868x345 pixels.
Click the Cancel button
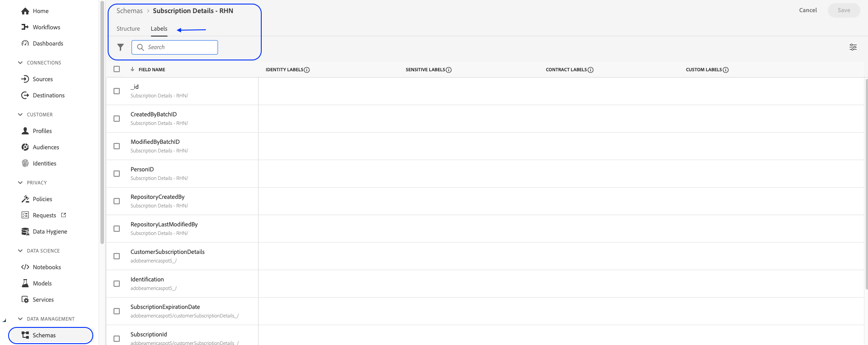808,10
